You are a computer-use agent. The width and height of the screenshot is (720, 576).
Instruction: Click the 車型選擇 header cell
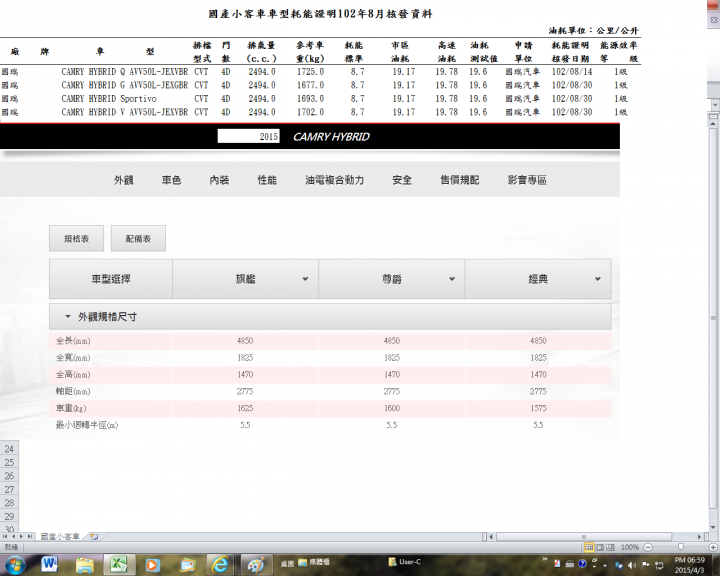point(111,279)
